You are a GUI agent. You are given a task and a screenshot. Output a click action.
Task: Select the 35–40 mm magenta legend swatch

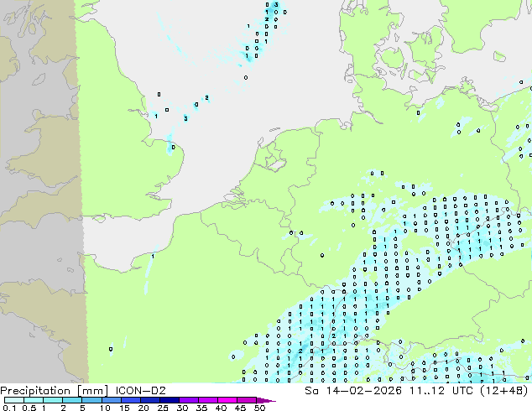pos(208,400)
